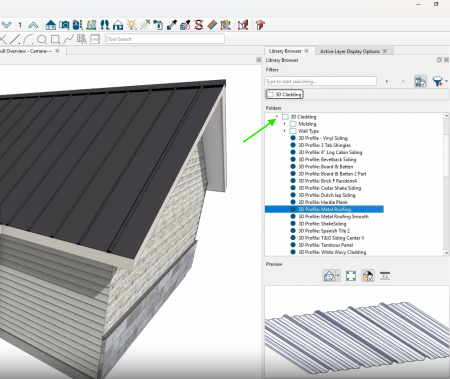Click the camera icon in the toolbar

(64, 25)
